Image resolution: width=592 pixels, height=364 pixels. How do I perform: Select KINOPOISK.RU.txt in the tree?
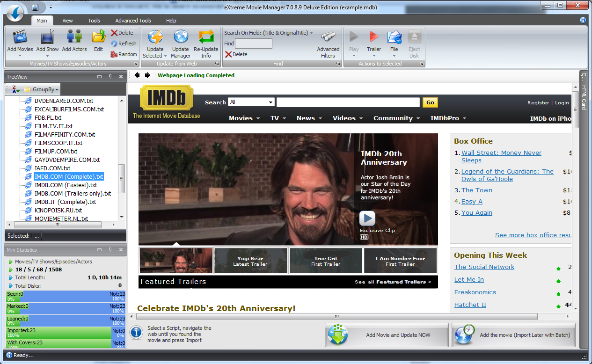58,210
